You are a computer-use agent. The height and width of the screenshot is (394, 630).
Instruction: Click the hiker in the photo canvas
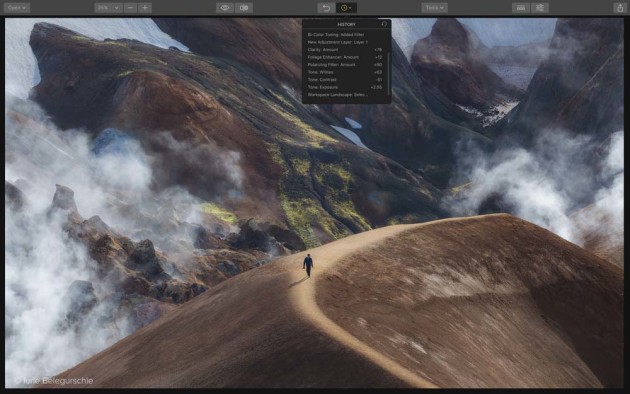click(308, 265)
